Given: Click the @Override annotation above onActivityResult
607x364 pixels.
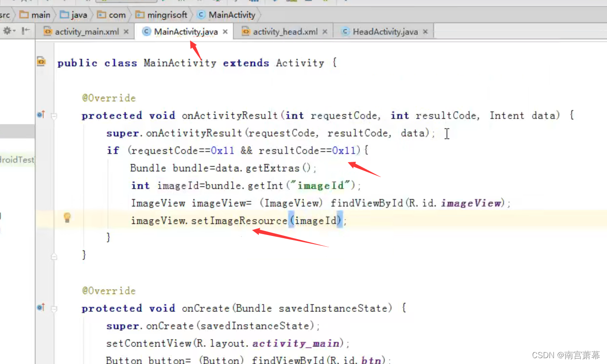Looking at the screenshot, I should point(109,98).
